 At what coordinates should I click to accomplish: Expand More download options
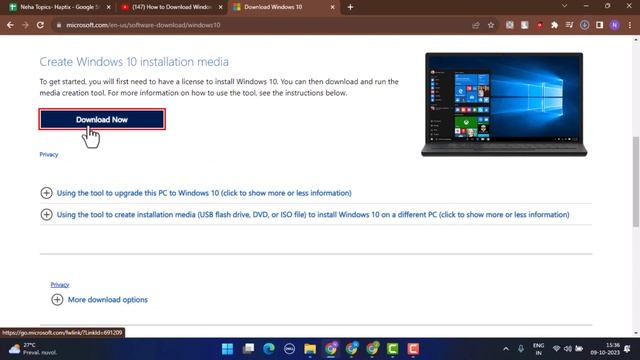[107, 300]
